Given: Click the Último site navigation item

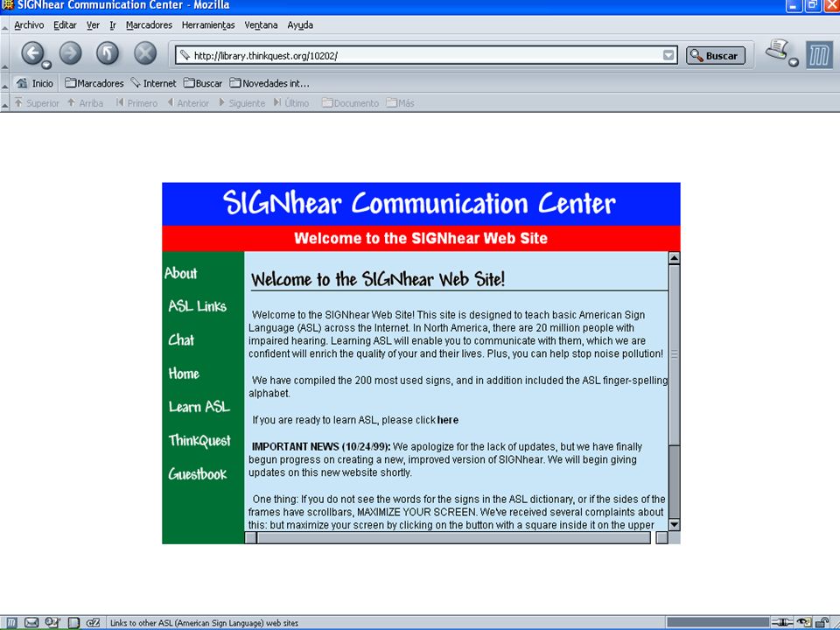Looking at the screenshot, I should [291, 103].
